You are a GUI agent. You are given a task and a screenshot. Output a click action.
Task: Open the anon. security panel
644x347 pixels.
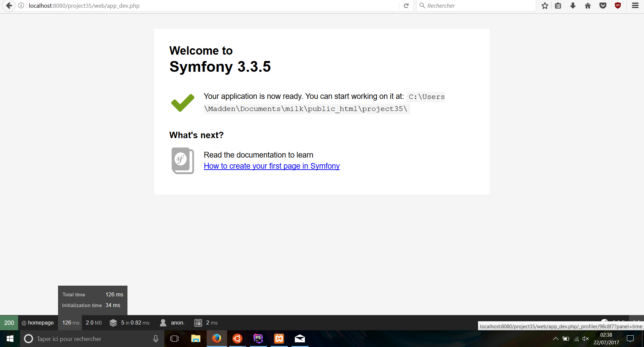click(178, 323)
